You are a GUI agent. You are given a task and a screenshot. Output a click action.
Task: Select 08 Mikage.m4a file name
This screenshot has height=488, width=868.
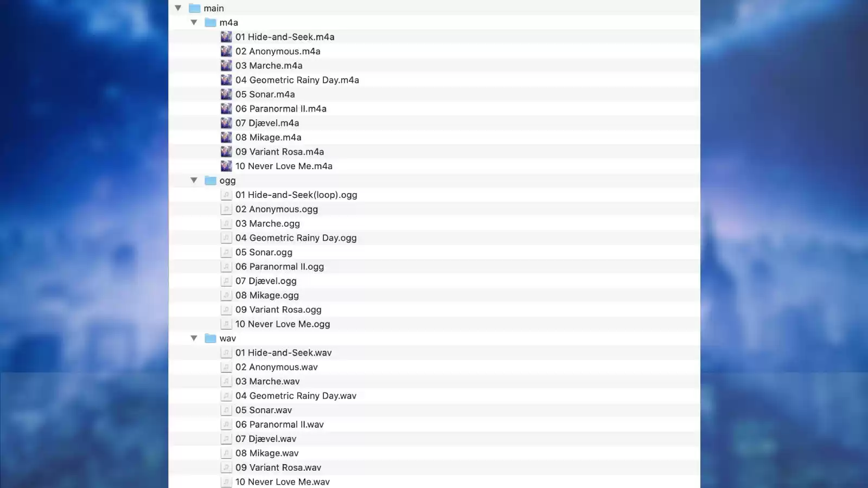268,137
